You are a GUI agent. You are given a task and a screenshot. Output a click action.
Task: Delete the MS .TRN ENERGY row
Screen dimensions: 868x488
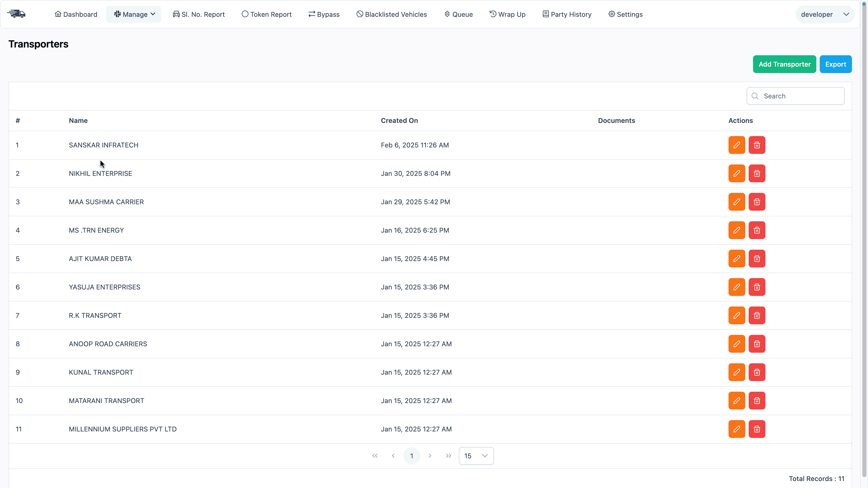[757, 230]
